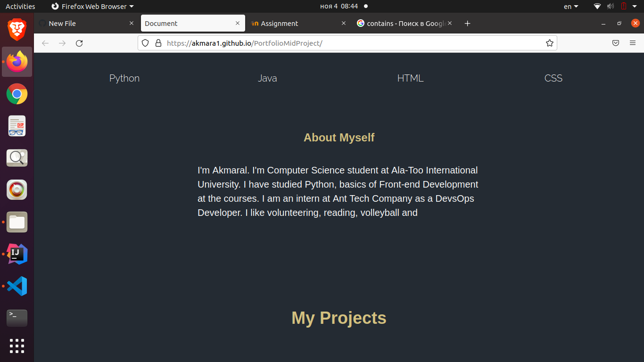
Task: Open tracking protection shield icon
Action: 145,43
